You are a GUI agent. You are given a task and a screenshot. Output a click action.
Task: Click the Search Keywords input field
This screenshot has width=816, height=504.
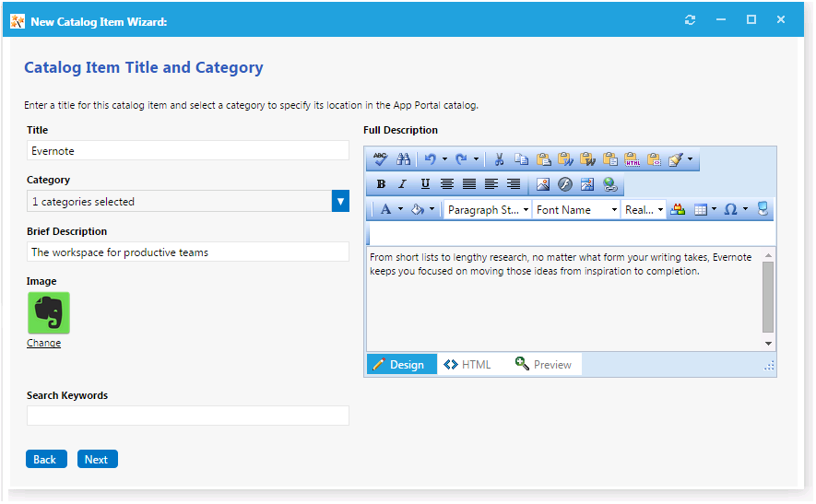[x=188, y=416]
